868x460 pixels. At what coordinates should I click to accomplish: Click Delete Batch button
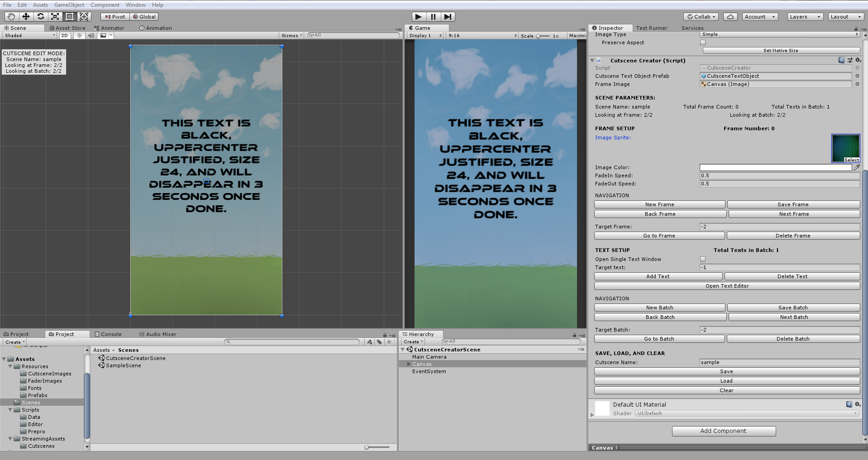793,339
